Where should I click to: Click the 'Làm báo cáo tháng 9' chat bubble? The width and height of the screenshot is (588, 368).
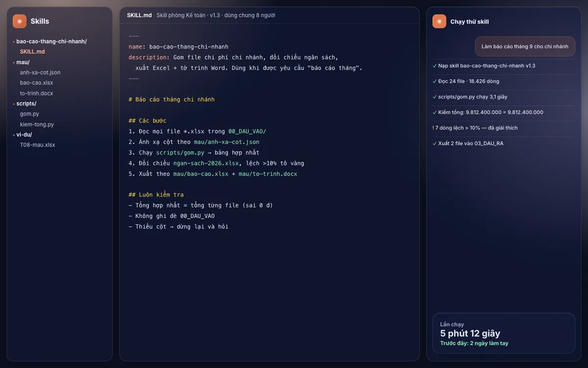[x=525, y=46]
